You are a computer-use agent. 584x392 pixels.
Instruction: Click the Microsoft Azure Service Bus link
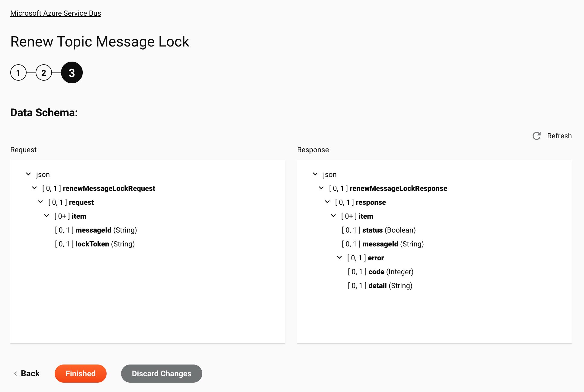tap(56, 13)
